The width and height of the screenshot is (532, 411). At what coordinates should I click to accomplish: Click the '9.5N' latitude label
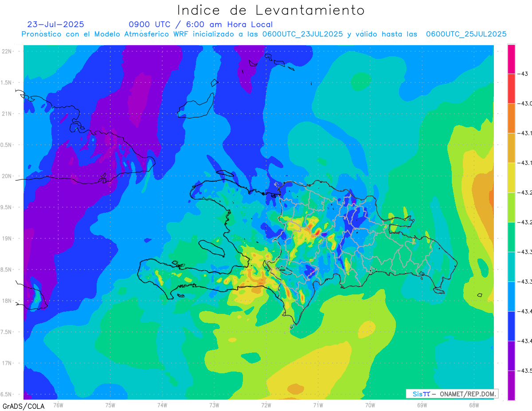7,207
